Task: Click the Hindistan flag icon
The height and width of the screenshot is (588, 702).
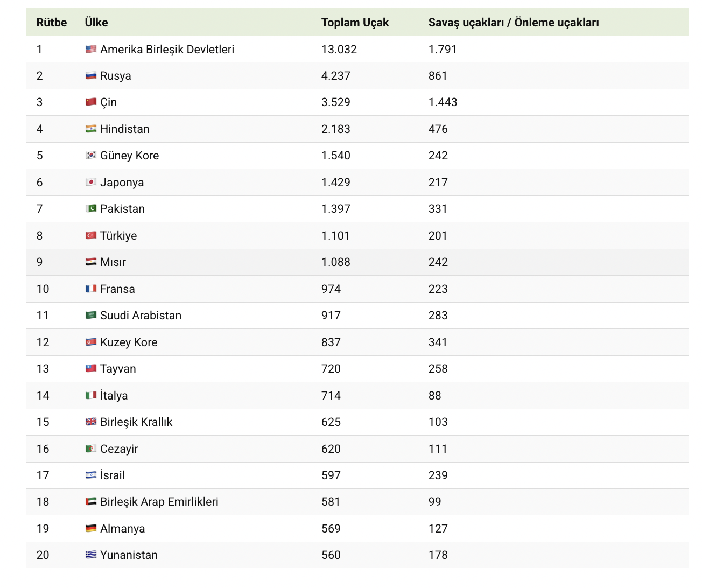Action: click(90, 129)
